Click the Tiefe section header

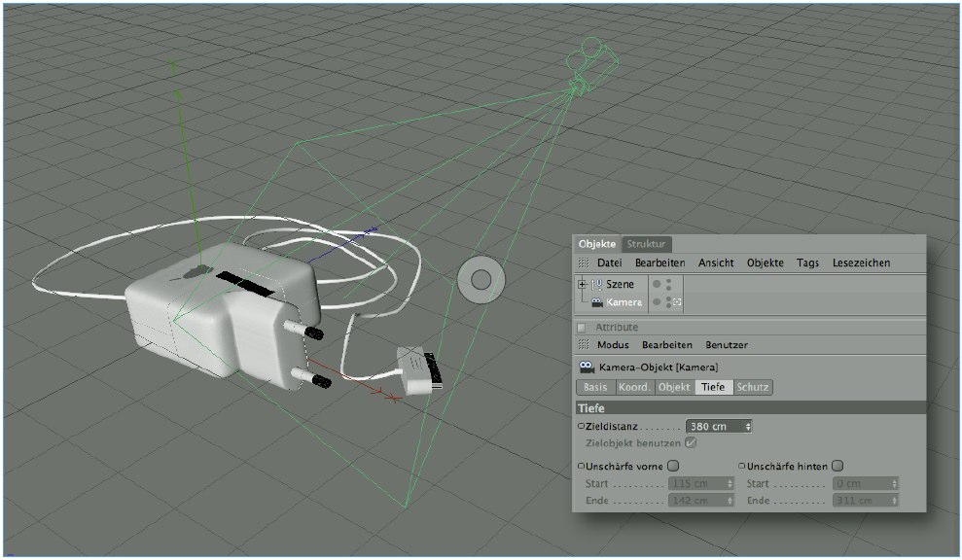coord(749,408)
